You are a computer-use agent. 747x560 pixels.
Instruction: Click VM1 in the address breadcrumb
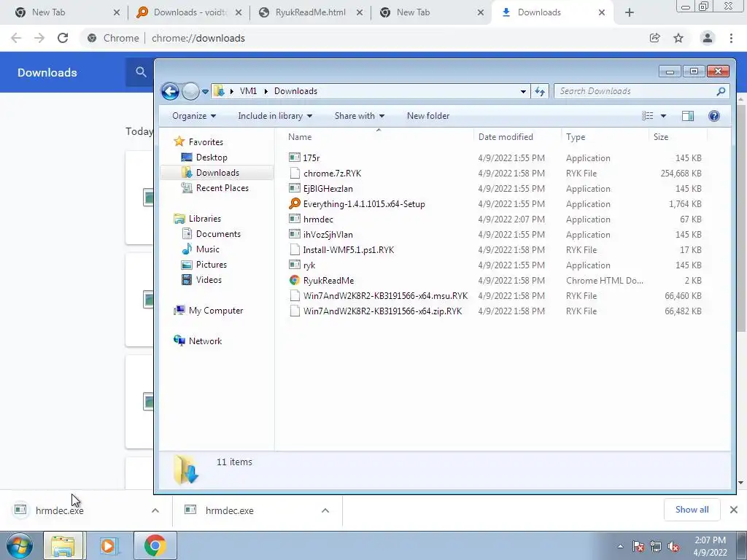click(248, 91)
